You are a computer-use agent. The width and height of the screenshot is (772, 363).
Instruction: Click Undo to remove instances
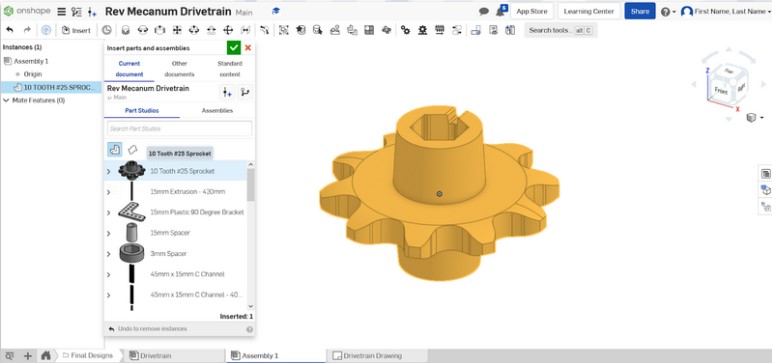click(148, 329)
